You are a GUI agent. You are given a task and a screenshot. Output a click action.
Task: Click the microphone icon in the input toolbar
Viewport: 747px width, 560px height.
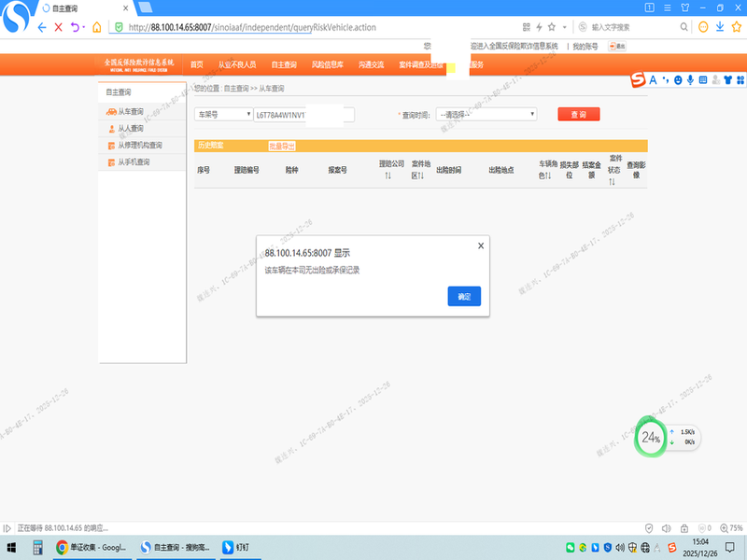tap(690, 80)
